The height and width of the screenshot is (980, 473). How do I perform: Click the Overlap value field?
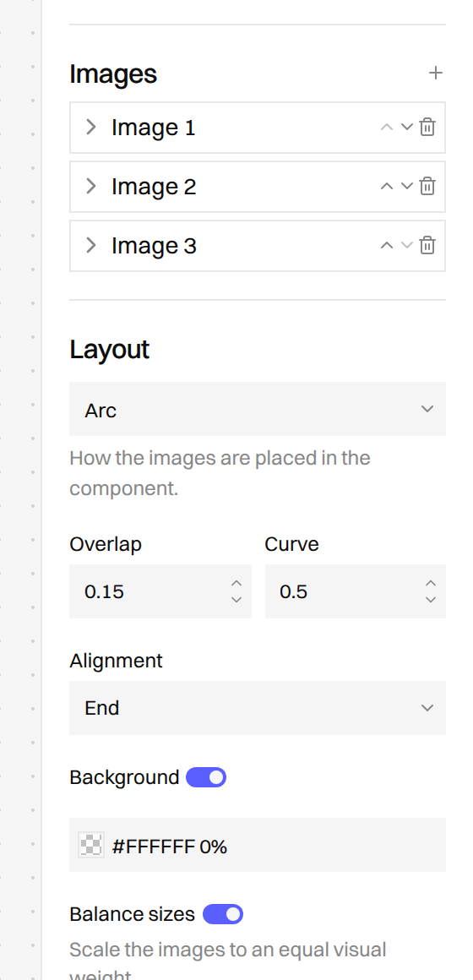pos(160,591)
